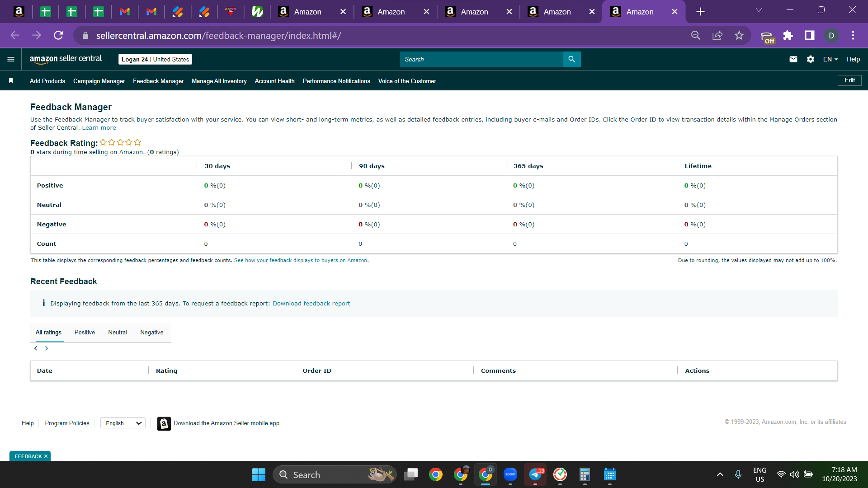Click the Edit favorites button
This screenshot has height=488, width=868.
(x=849, y=80)
